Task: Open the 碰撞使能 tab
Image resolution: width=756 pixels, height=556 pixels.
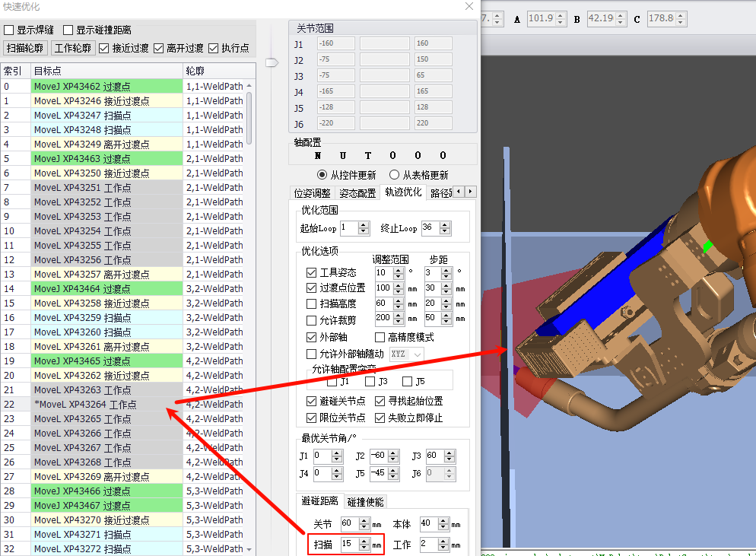Action: (365, 502)
